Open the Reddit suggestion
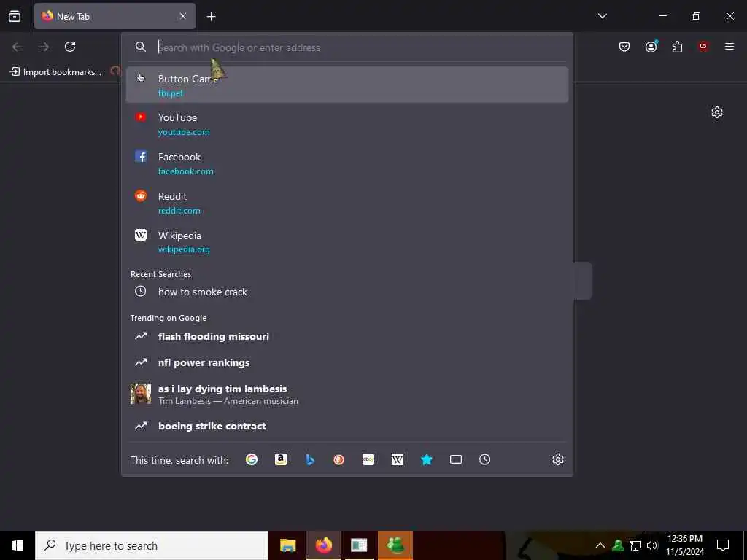This screenshot has width=747, height=560. tap(347, 203)
